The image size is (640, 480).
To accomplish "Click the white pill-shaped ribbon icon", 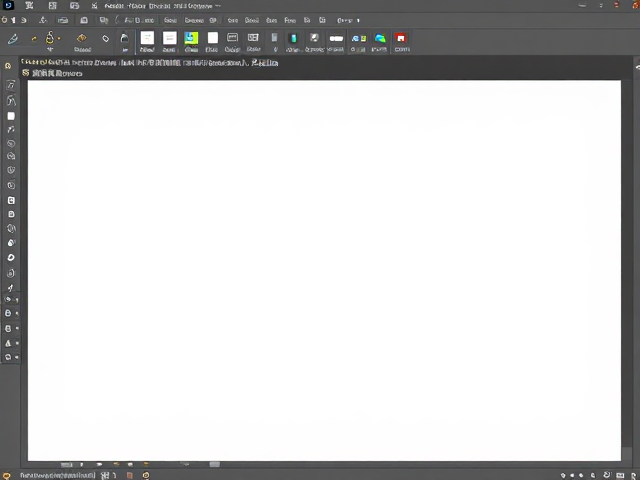I will pyautogui.click(x=336, y=38).
